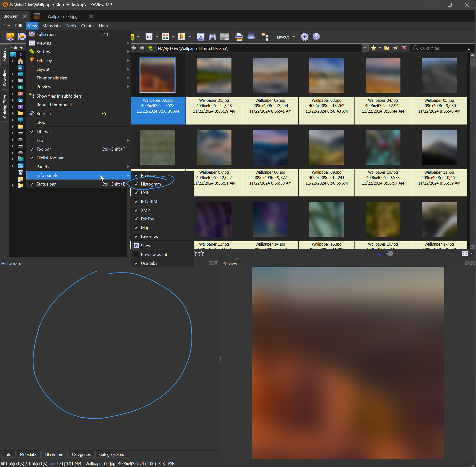The width and height of the screenshot is (476, 467).
Task: Enable Preview as tab option
Action: [x=154, y=254]
